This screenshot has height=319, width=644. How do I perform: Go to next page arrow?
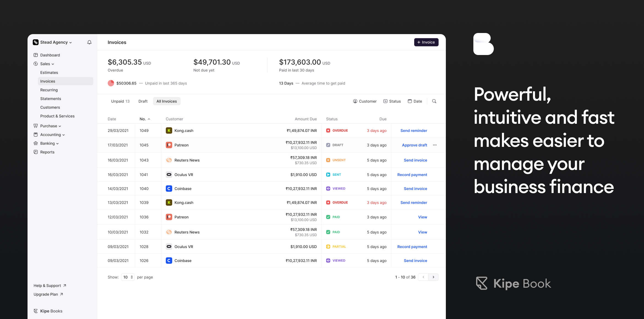pyautogui.click(x=433, y=277)
